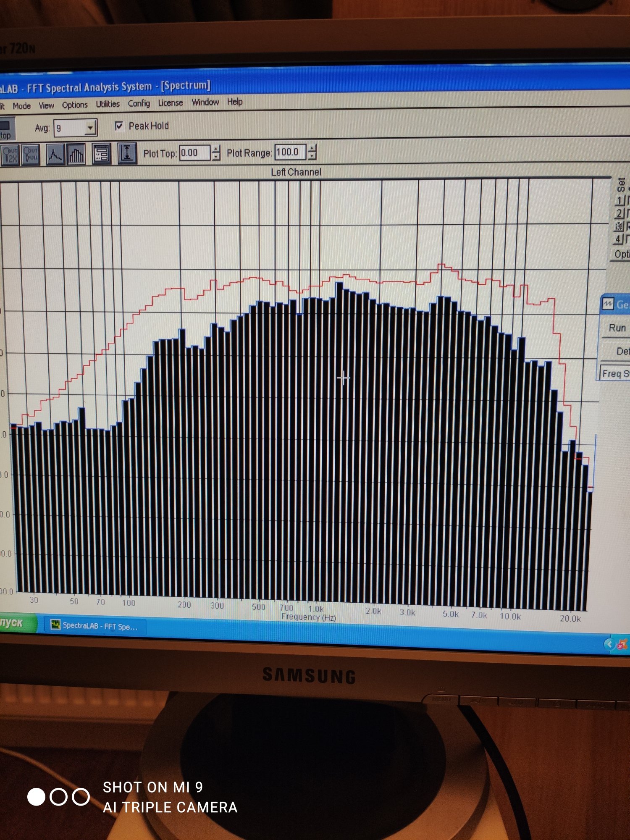Open the Avg dropdown list
Viewport: 630px width, 840px height.
(90, 127)
